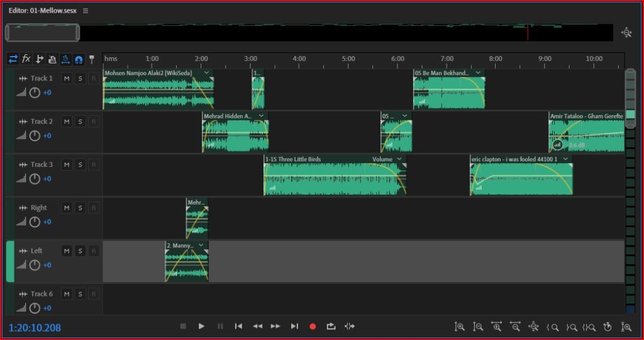Show the fx effects rack view
The height and width of the screenshot is (340, 644).
[26, 59]
